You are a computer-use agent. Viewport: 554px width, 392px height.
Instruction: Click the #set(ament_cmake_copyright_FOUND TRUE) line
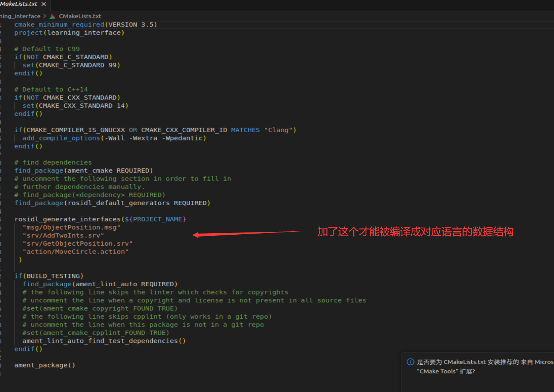click(100, 308)
